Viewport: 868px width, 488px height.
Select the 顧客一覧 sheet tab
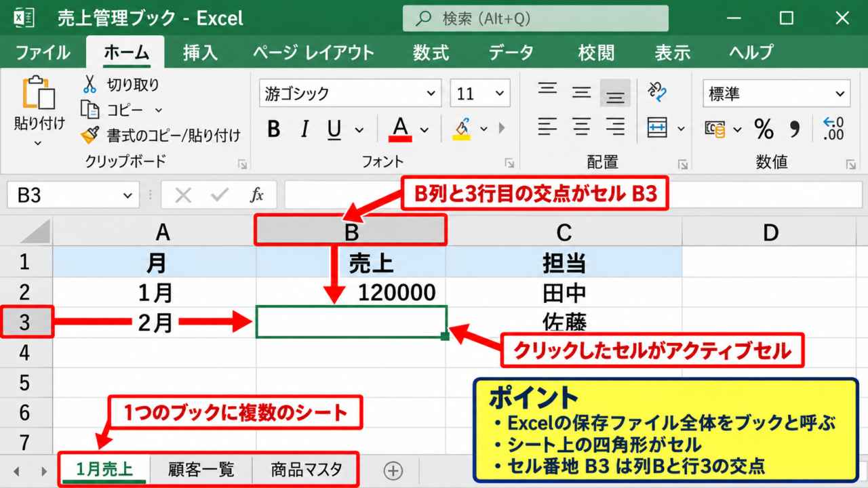point(201,469)
